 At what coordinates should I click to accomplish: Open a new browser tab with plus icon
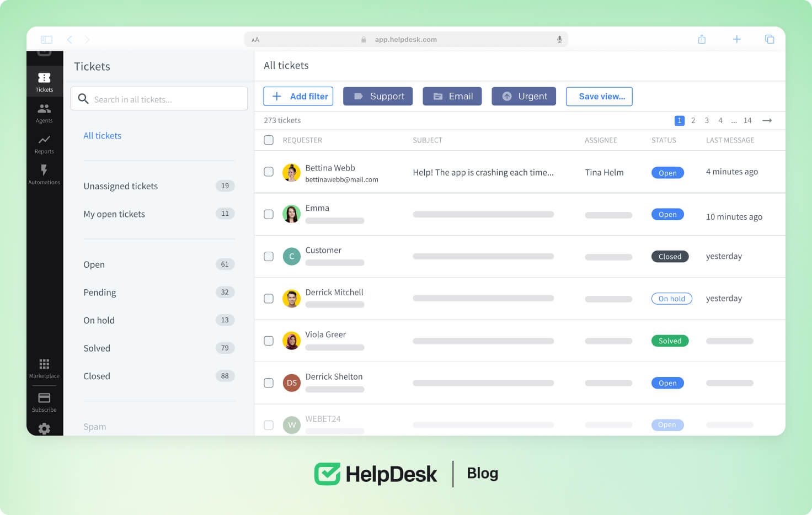click(736, 39)
